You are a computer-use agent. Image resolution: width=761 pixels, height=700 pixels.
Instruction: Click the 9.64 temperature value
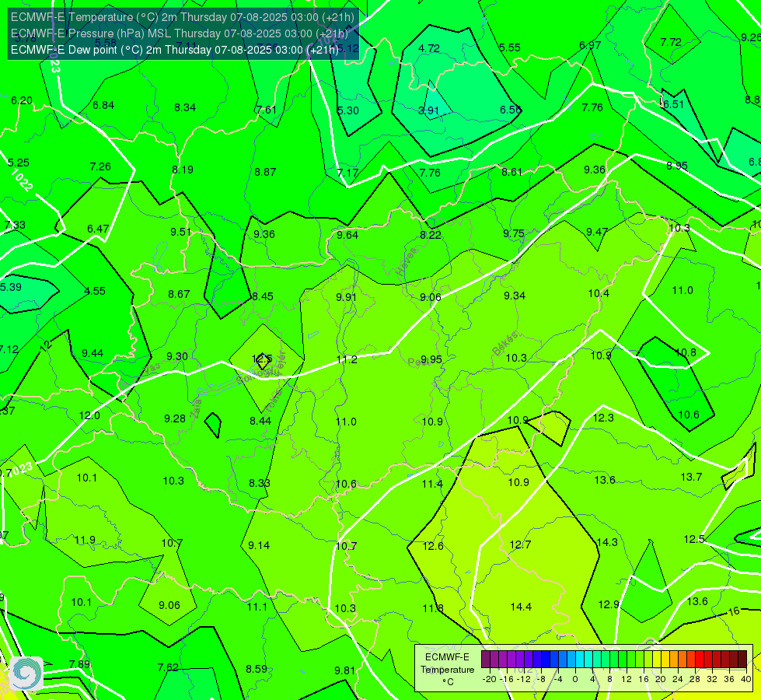click(347, 235)
